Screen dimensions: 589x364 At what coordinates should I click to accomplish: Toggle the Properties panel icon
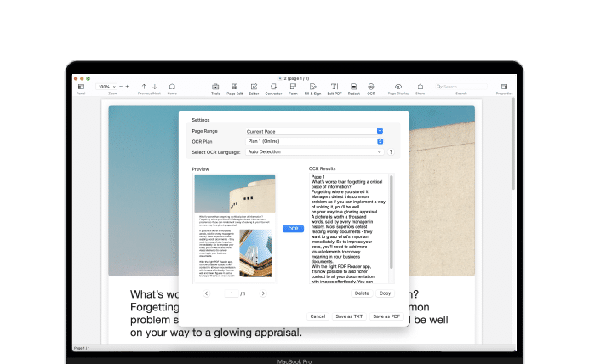pos(504,88)
